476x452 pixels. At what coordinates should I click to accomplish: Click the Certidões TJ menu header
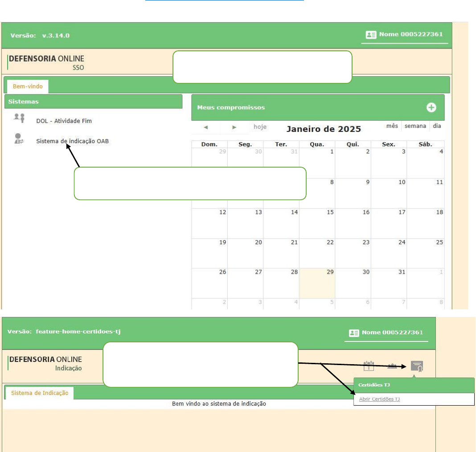(x=414, y=385)
